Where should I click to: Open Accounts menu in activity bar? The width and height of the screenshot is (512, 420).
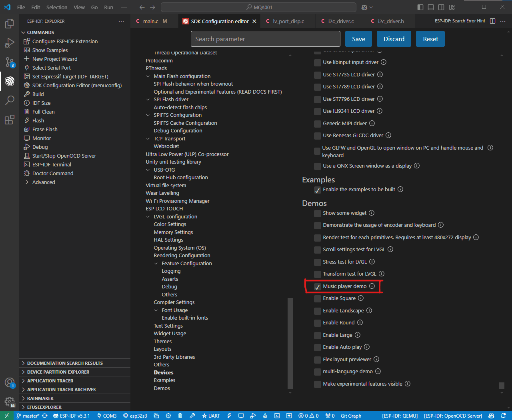click(10, 383)
